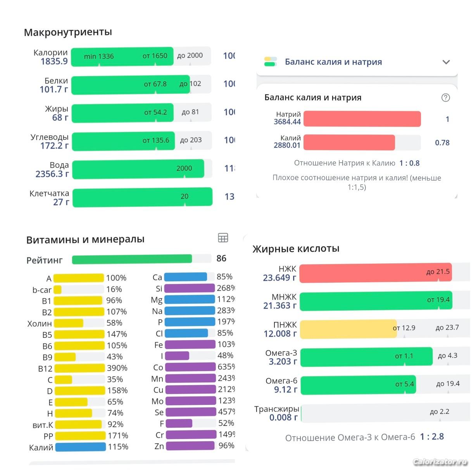The height and width of the screenshot is (470, 476).
Task: Click the yellow ПНЖК bar
Action: click(348, 328)
